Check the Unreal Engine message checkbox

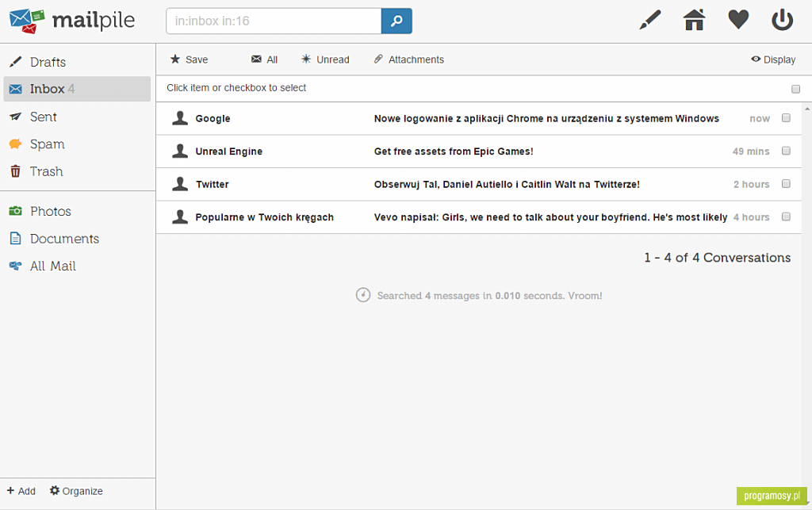[786, 151]
